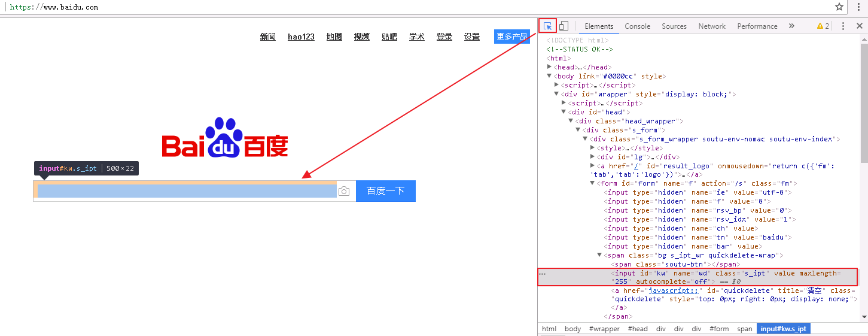Click the #head breadcrumb item
Screen dimensions: 868x336
coord(638,329)
